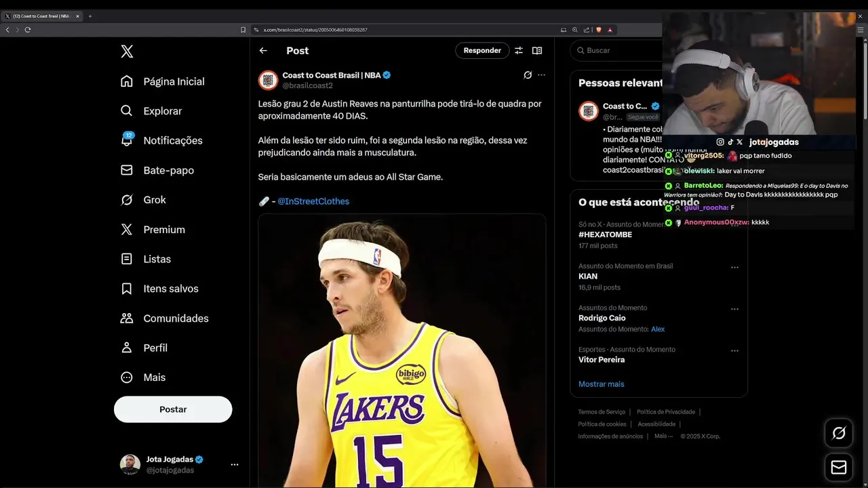Expand the footer Mais ... menu
Image resolution: width=868 pixels, height=488 pixels.
(664, 436)
